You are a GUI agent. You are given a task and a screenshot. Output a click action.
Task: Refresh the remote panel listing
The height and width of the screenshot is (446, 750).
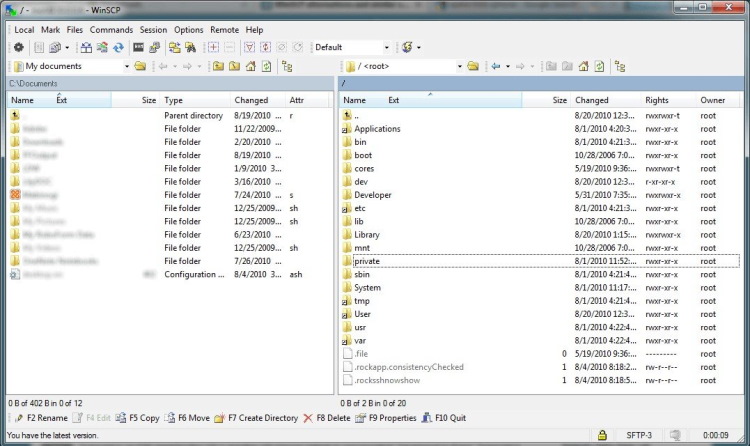[x=599, y=66]
